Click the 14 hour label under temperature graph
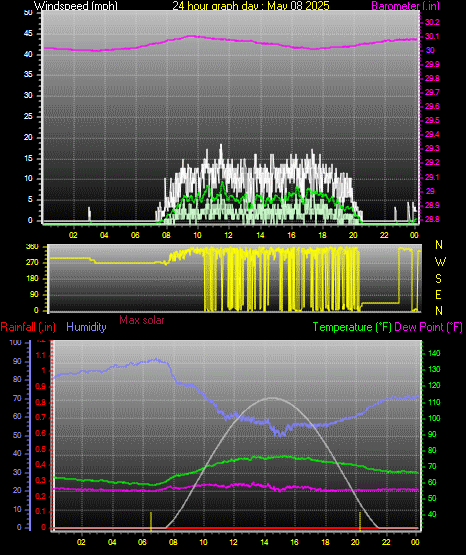Screen dimensions: 466x555 264,542
